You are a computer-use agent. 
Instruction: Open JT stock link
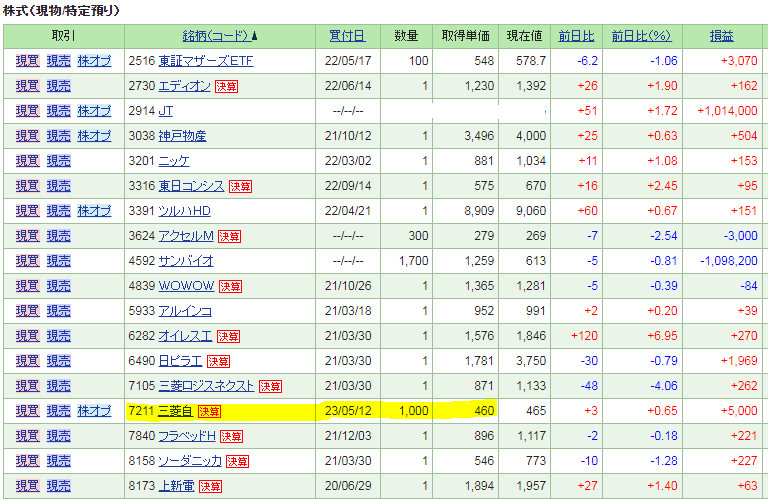coord(165,111)
